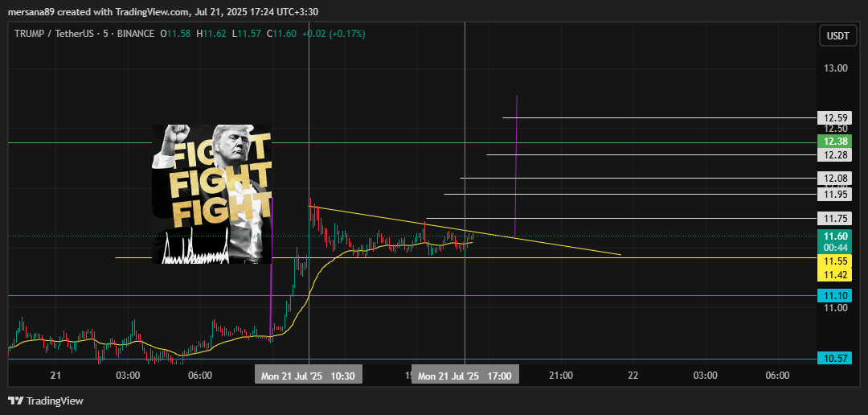Click the 11.00 price scale value
The image size is (868, 415).
point(835,307)
